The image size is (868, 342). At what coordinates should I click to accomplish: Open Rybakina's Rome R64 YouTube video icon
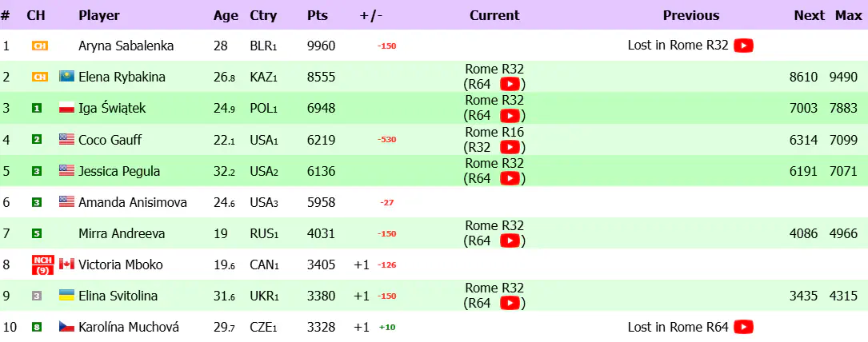510,84
